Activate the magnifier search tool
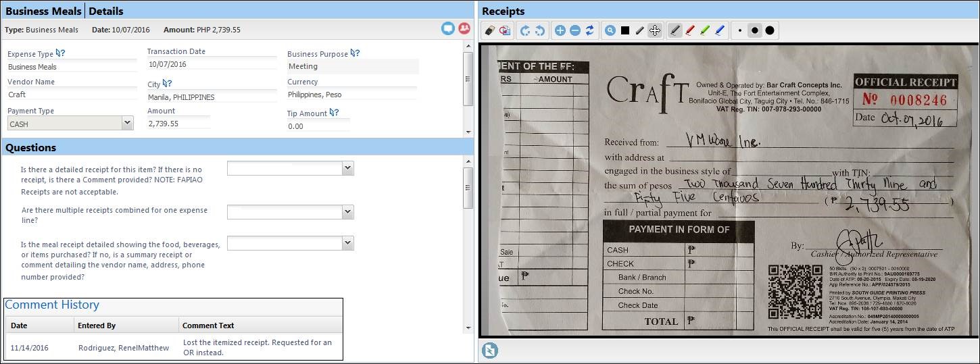The width and height of the screenshot is (980, 364). pos(610,31)
